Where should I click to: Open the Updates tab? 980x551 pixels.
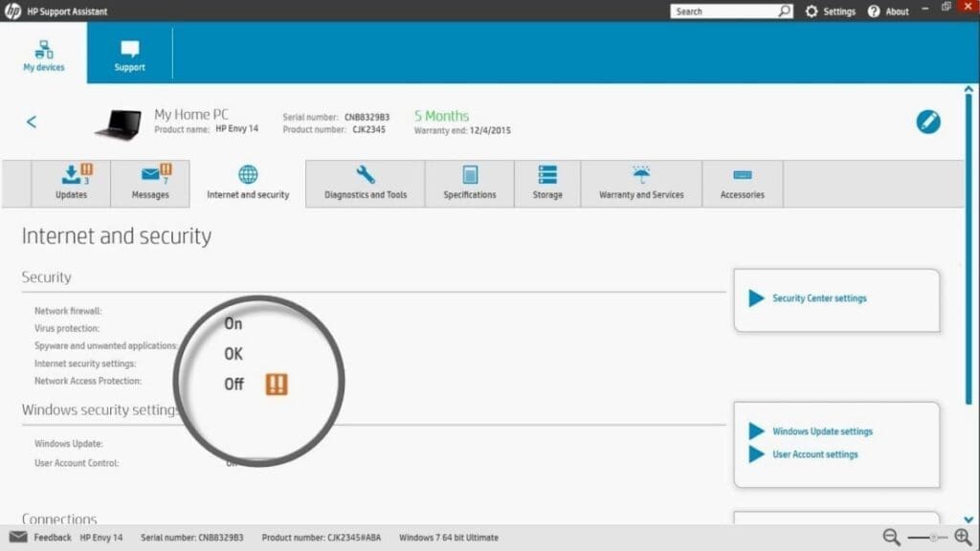tap(71, 183)
